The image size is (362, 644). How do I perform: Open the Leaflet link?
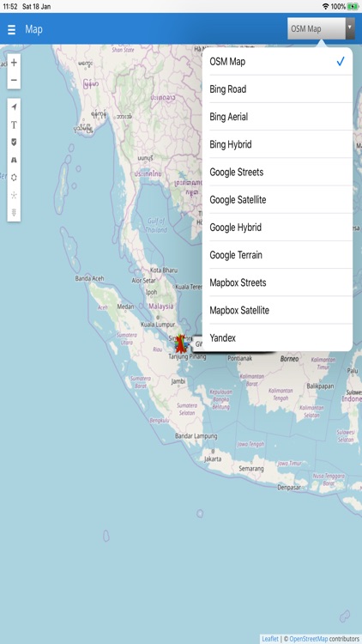[270, 639]
